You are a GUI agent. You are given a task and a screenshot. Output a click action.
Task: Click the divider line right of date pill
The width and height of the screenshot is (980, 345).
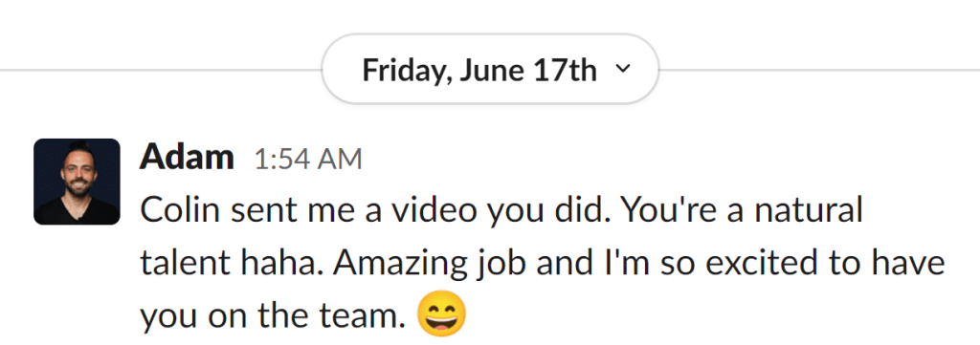(x=819, y=69)
